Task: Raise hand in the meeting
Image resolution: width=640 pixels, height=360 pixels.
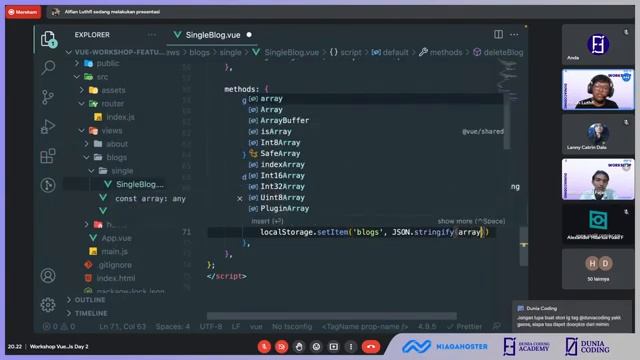Action: (299, 347)
